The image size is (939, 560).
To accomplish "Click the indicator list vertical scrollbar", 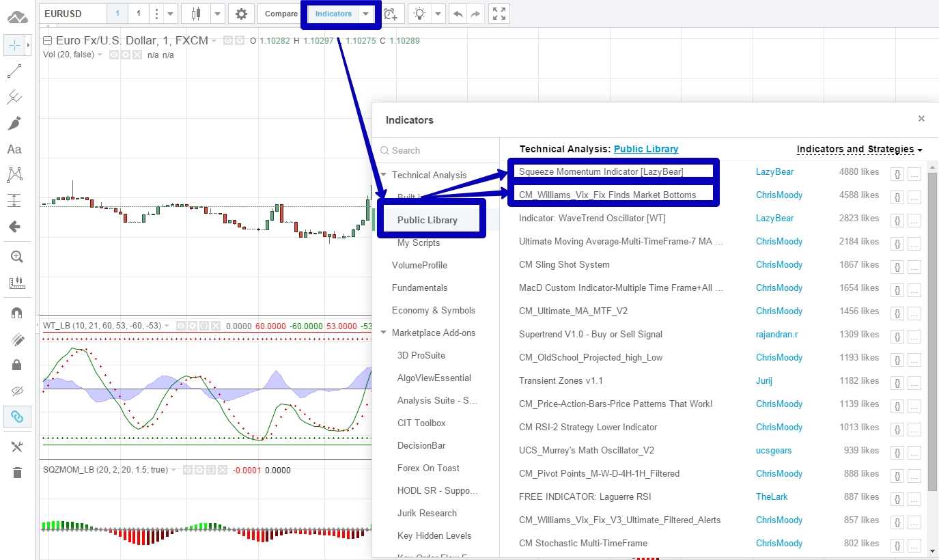I will tap(933, 341).
